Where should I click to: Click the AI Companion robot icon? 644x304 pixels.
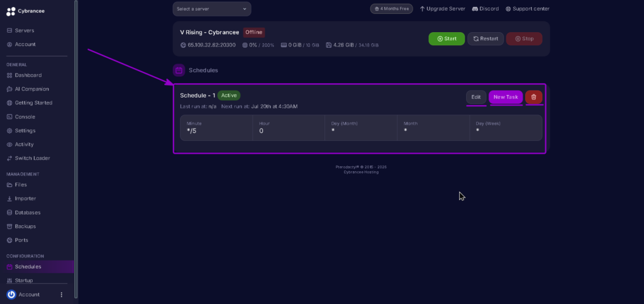[x=10, y=89]
